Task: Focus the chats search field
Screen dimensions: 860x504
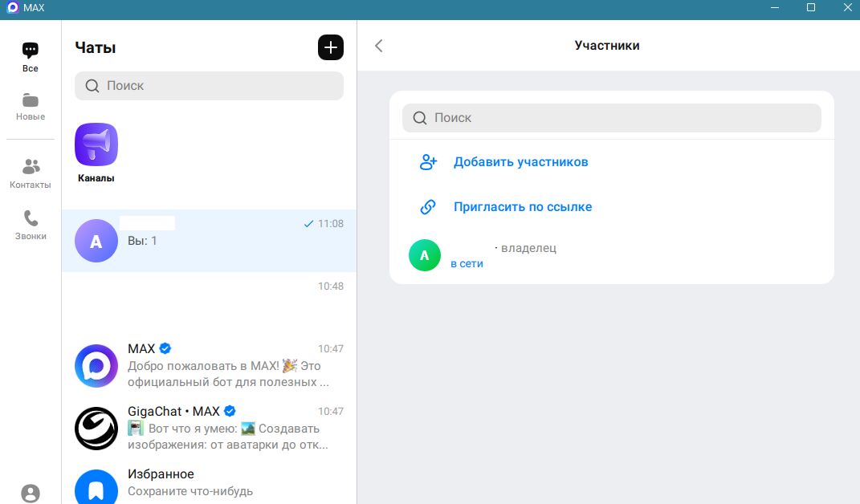Action: point(209,86)
